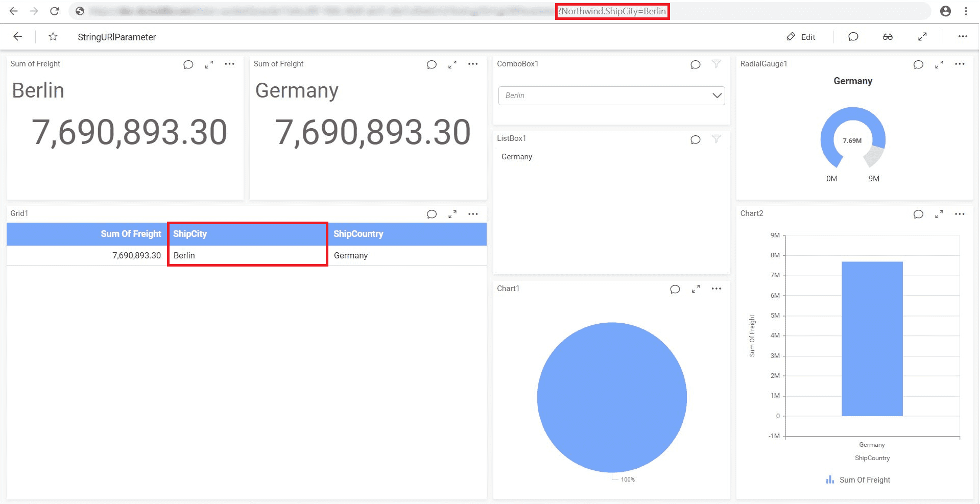Open the Germany Sum of Freight widget menu
980x504 pixels.
472,64
